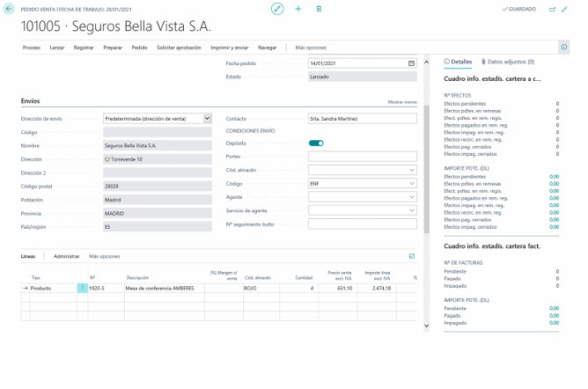The image size is (588, 389).
Task: Click the Portes input field
Action: tap(362, 157)
